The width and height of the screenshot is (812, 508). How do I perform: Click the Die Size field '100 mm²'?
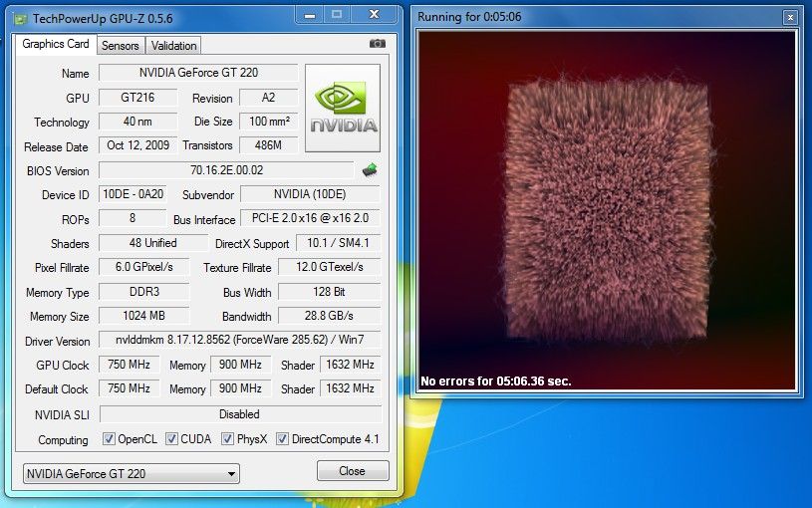pos(269,122)
